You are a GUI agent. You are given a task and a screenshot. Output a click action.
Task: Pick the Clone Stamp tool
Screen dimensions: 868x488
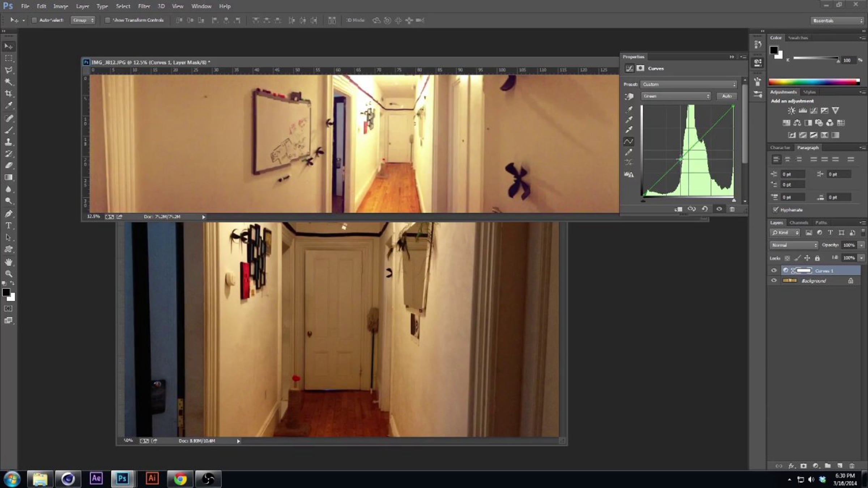point(8,142)
